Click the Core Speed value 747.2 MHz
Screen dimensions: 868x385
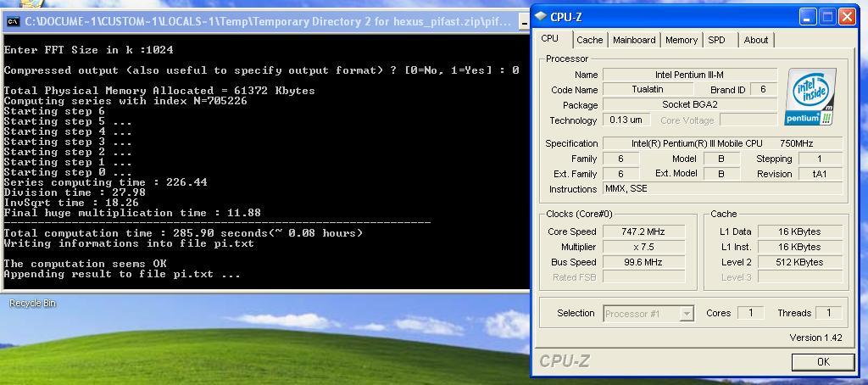644,232
